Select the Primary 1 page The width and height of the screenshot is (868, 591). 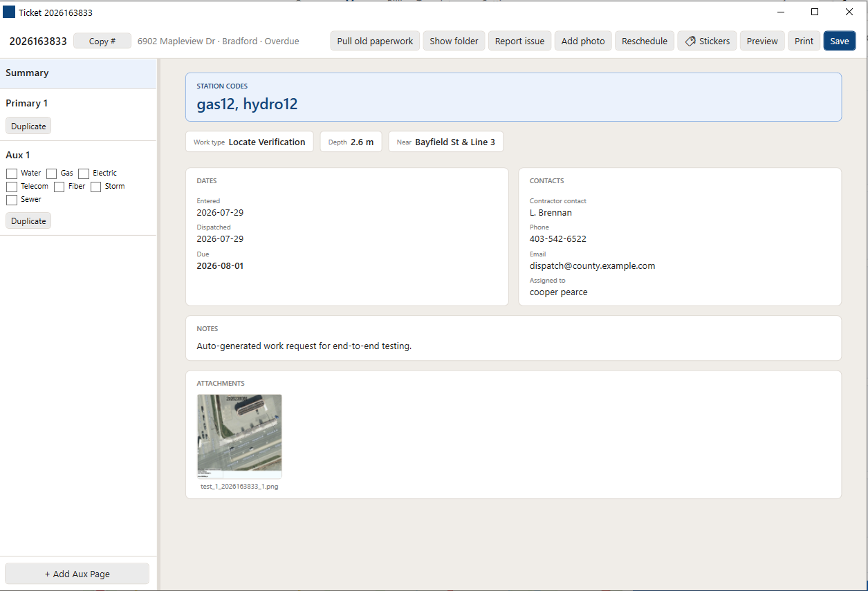[x=26, y=103]
